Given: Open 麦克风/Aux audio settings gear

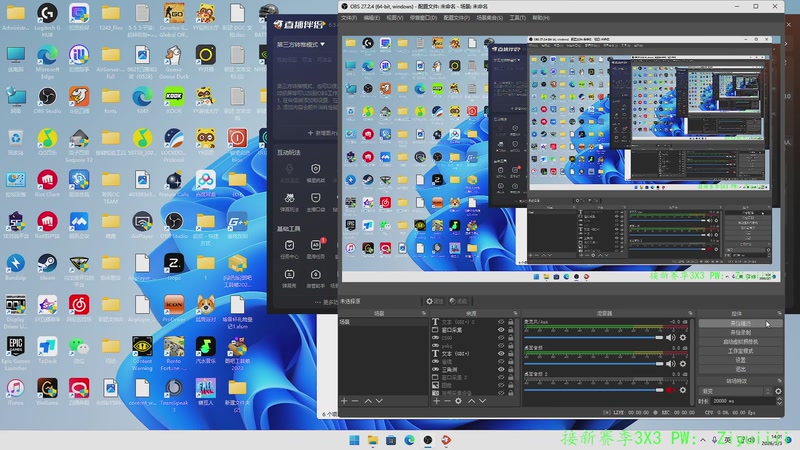Looking at the screenshot, I should pyautogui.click(x=683, y=337).
